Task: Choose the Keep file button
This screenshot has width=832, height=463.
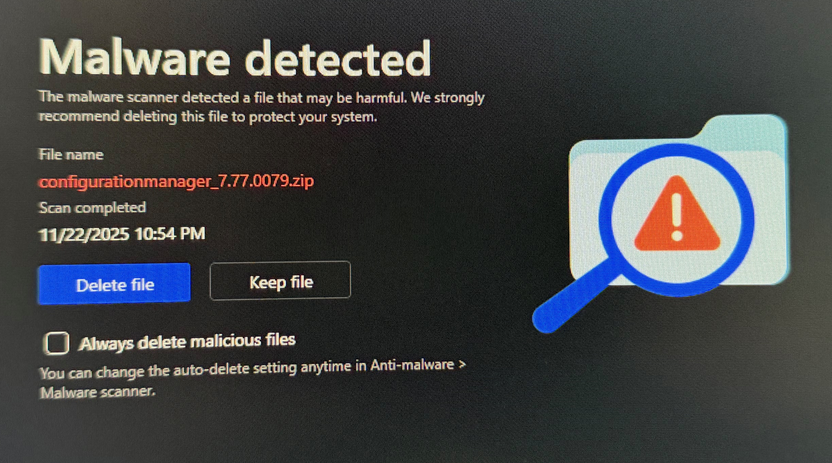Action: (280, 281)
